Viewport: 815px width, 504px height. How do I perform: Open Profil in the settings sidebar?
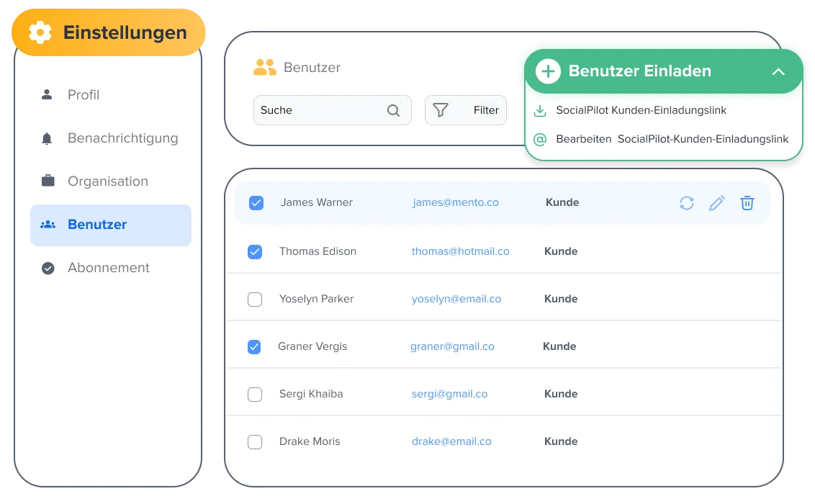point(84,95)
